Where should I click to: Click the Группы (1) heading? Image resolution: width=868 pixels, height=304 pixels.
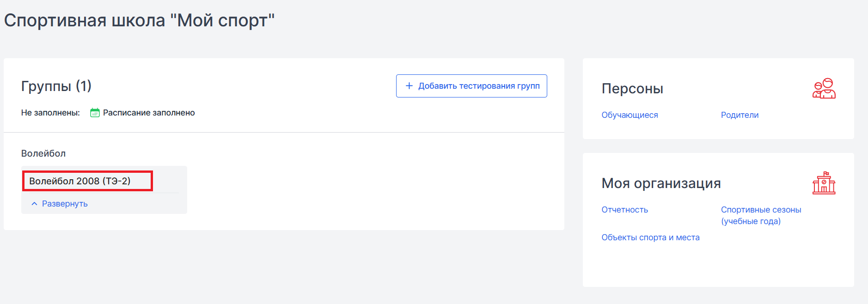[x=56, y=86]
